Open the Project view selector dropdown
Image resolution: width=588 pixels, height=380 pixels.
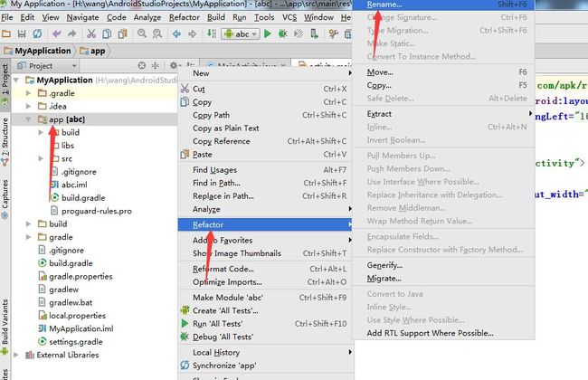pos(47,66)
